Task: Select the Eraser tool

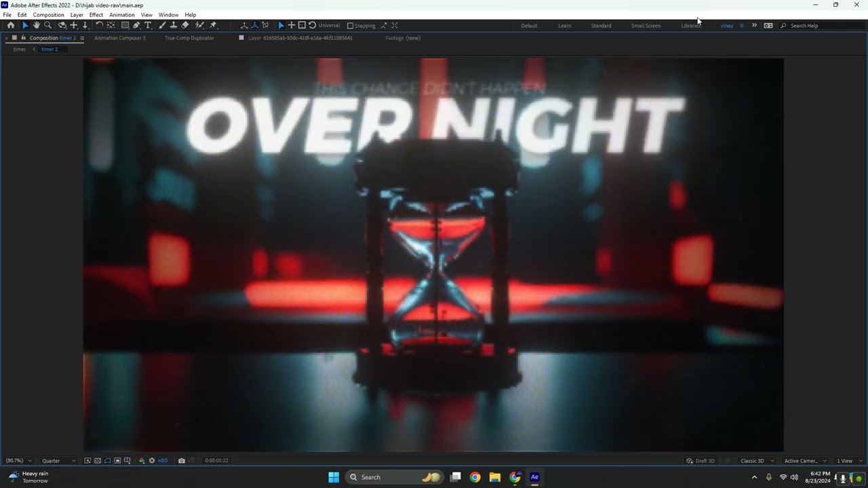Action: (x=185, y=25)
